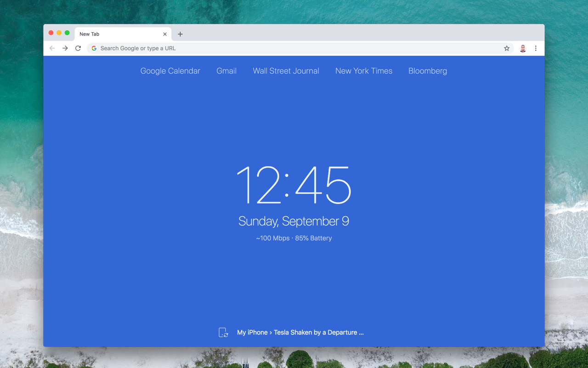Click the ~100 Mbps network speed text
Image resolution: width=588 pixels, height=368 pixels.
273,238
